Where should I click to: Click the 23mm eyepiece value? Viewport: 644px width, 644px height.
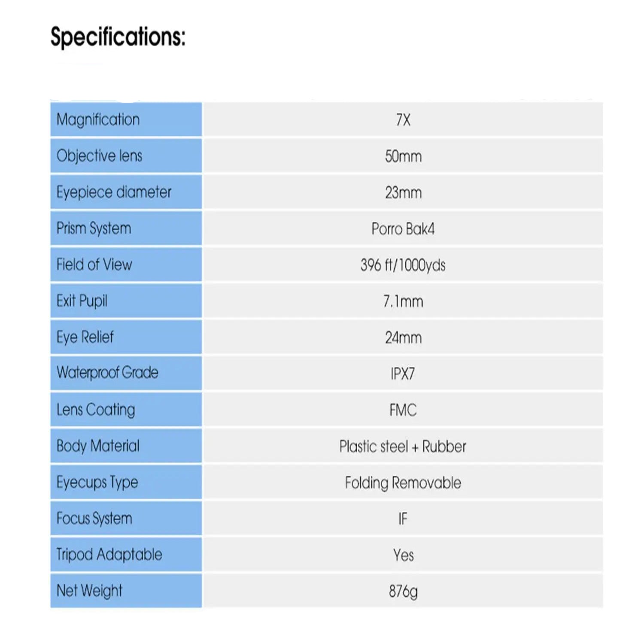[x=403, y=193]
